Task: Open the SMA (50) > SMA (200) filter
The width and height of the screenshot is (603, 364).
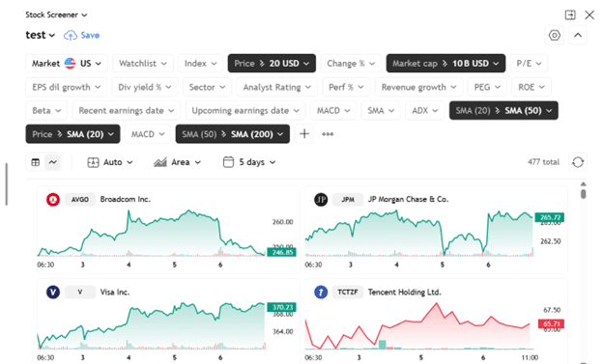Action: 233,134
